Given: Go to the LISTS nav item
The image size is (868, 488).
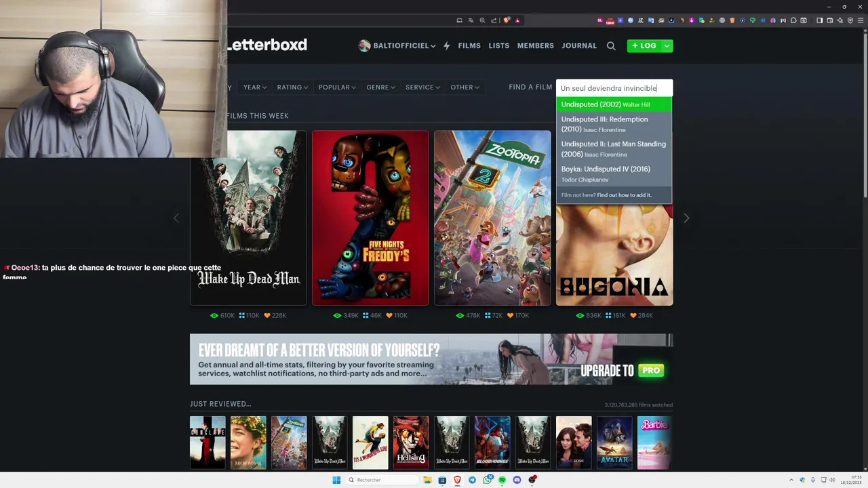Looking at the screenshot, I should click(498, 45).
